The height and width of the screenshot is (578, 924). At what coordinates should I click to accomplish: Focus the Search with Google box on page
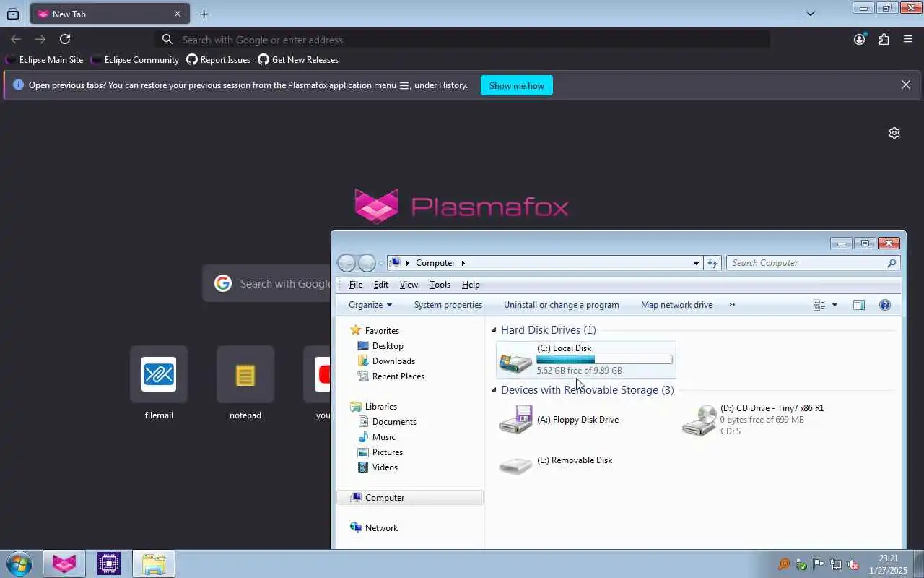tap(267, 283)
